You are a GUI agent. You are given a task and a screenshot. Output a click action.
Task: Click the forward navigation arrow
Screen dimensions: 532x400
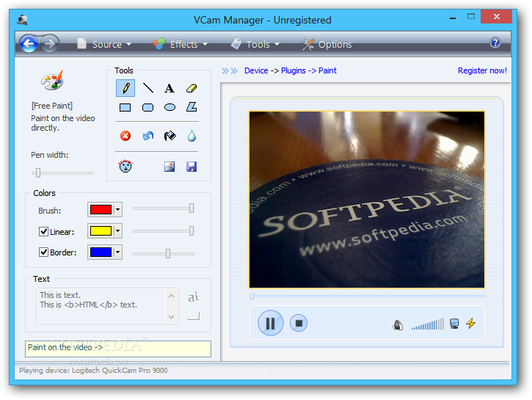(50, 43)
